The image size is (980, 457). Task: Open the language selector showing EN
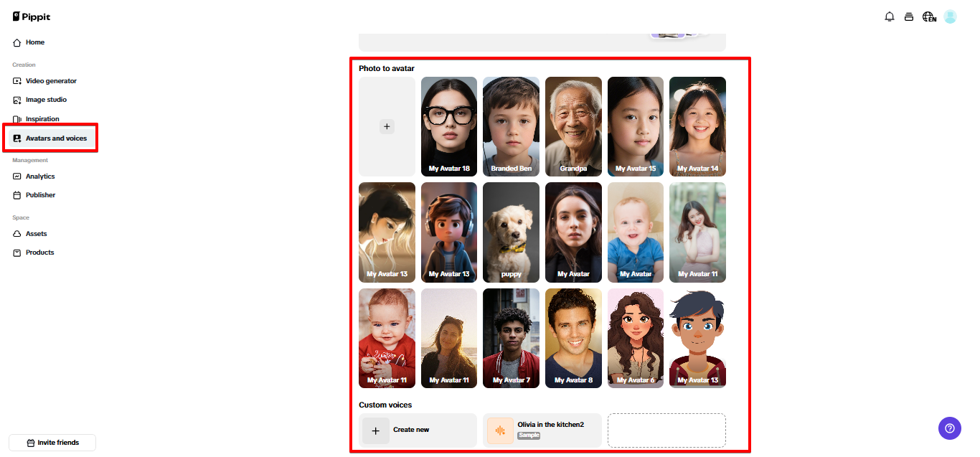pos(929,16)
